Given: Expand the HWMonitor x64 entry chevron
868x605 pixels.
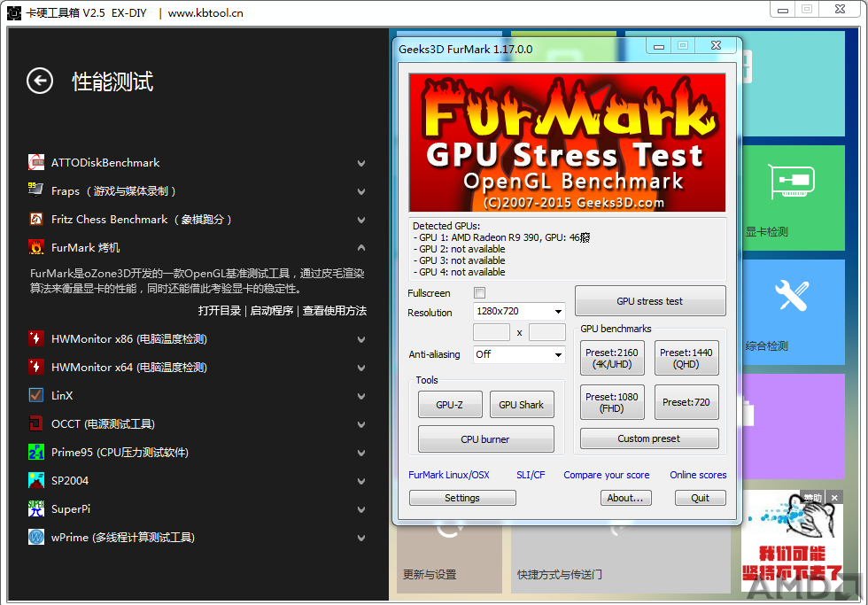Looking at the screenshot, I should point(361,368).
